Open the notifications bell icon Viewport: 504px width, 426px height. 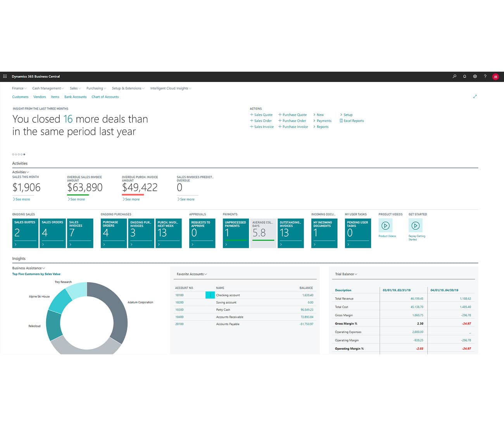point(464,76)
